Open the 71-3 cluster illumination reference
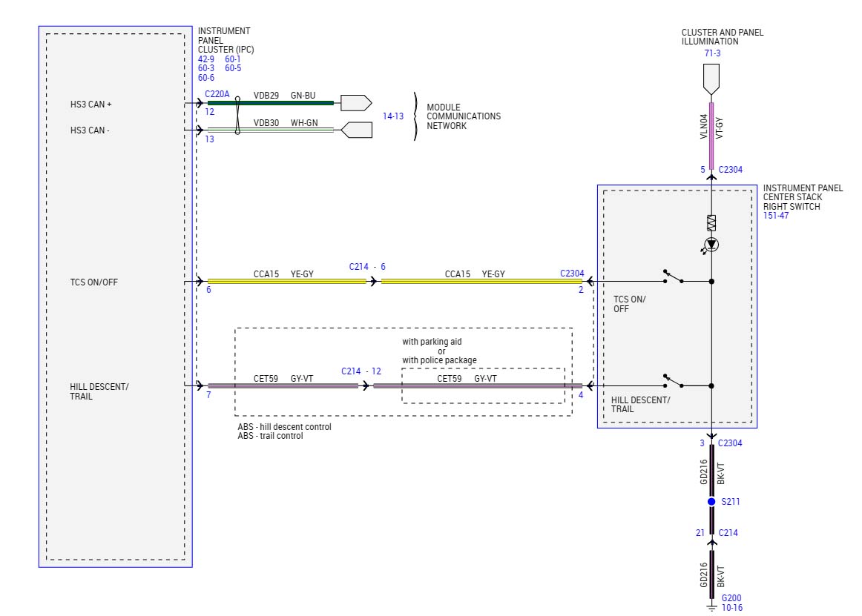Screen dimensions: 862x616 [711, 53]
